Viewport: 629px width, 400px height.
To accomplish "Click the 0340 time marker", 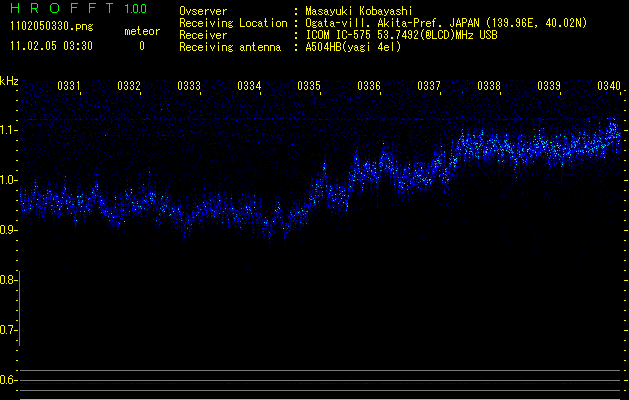I will [609, 85].
